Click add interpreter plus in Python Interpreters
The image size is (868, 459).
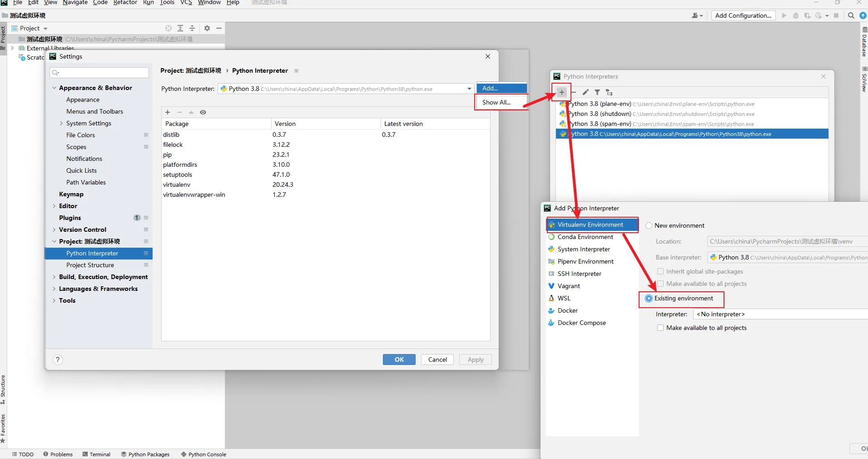[562, 92]
